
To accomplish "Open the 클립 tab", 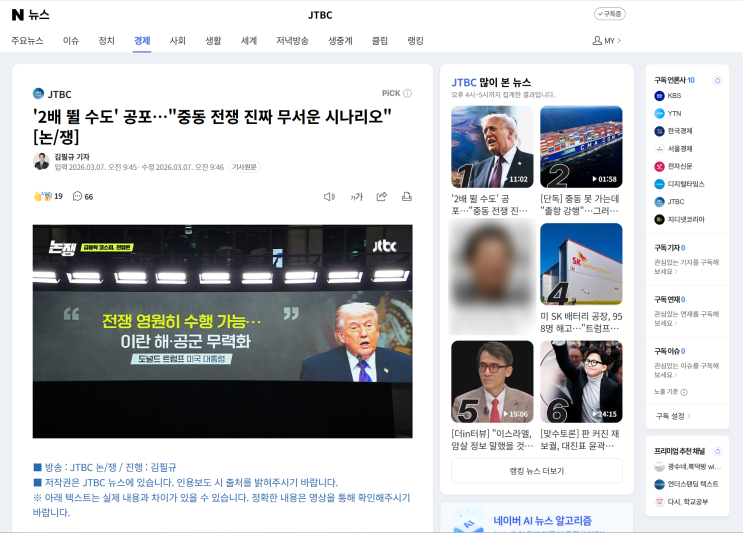I will (x=380, y=41).
